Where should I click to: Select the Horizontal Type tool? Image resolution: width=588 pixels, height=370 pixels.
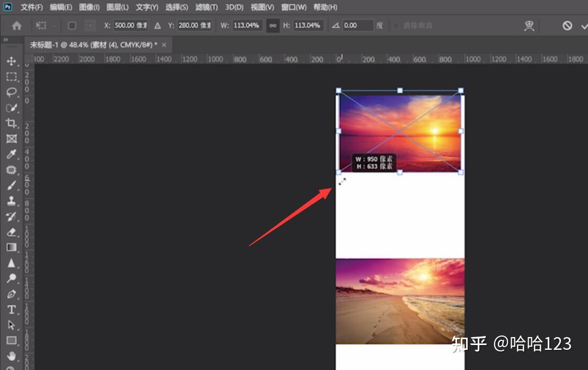pyautogui.click(x=12, y=309)
